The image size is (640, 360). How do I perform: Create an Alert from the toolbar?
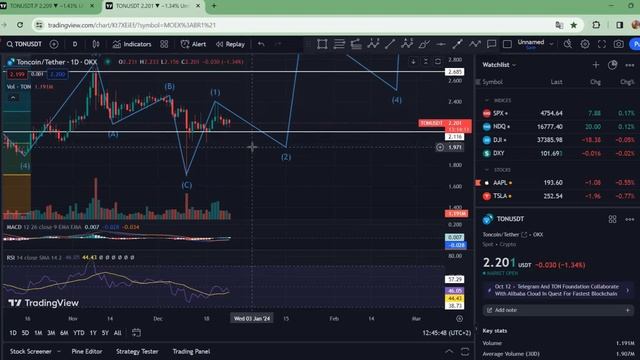193,44
